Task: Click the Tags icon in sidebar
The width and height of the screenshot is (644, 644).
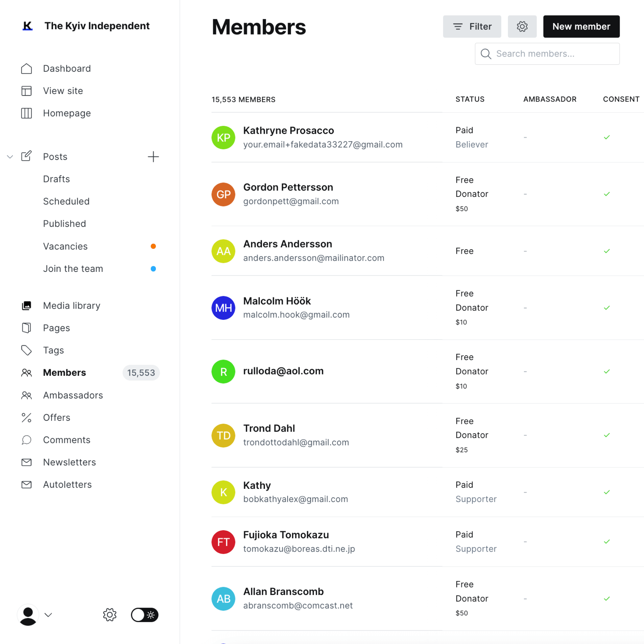Action: (x=26, y=350)
